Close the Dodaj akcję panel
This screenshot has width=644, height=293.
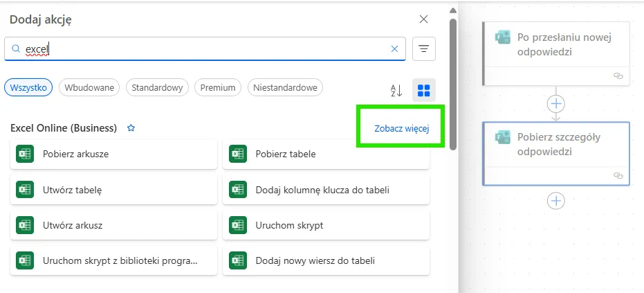[x=424, y=19]
